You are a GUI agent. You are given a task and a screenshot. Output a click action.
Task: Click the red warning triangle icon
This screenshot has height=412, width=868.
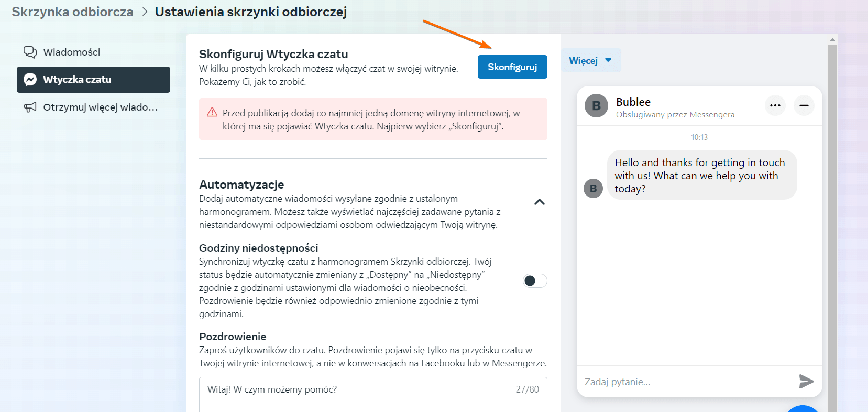point(212,113)
